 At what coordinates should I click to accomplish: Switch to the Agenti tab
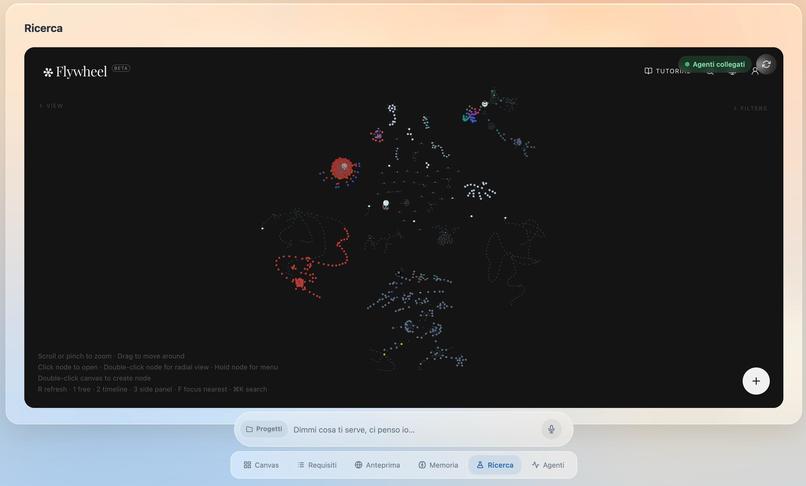[x=548, y=465]
